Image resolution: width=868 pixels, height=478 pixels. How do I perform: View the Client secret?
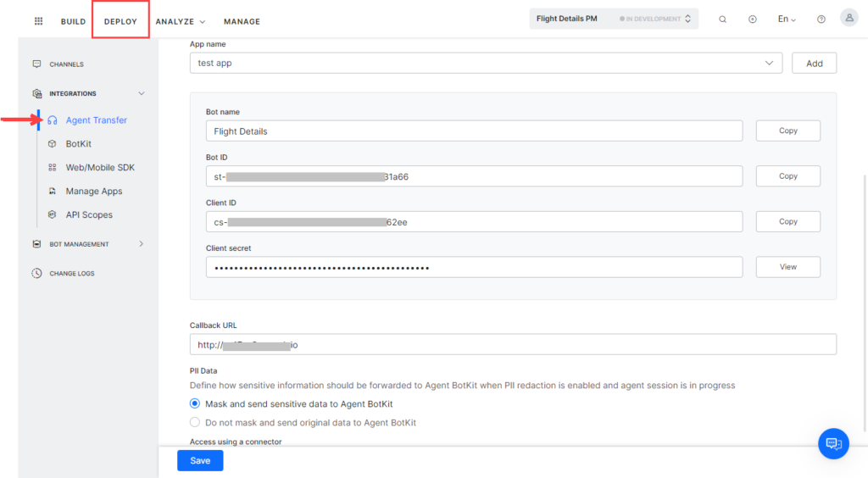tap(787, 267)
